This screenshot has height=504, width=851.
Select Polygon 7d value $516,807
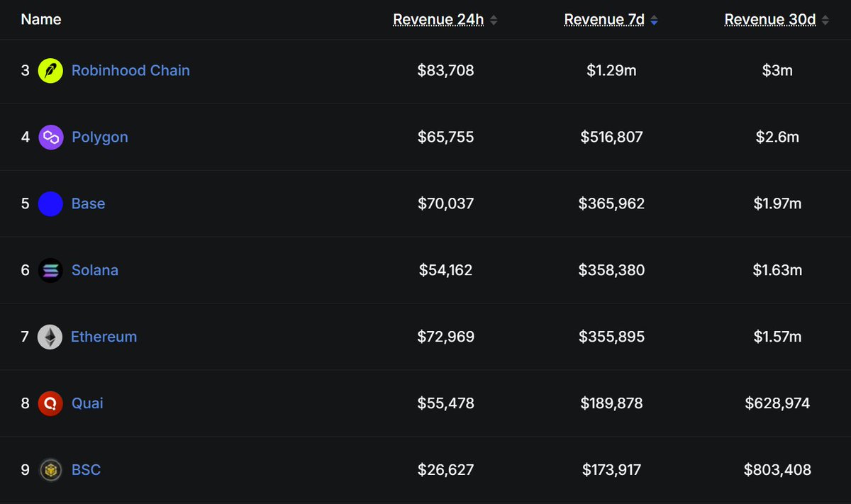click(x=611, y=138)
